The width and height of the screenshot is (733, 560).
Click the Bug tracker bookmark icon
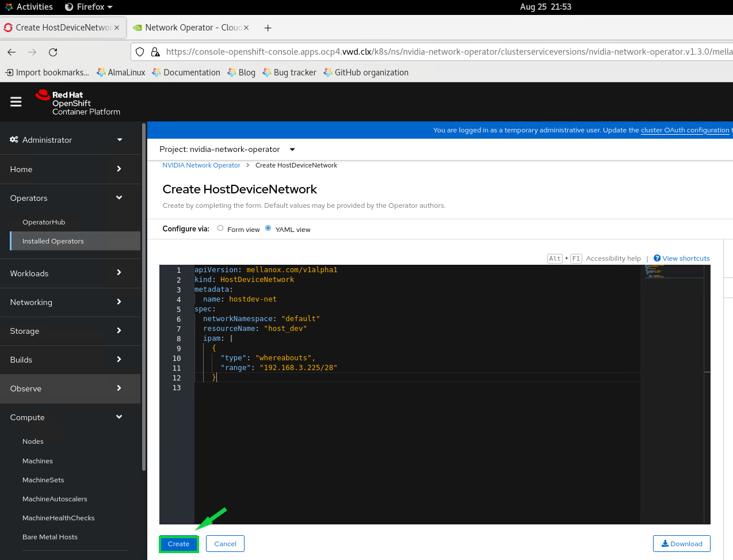point(267,73)
